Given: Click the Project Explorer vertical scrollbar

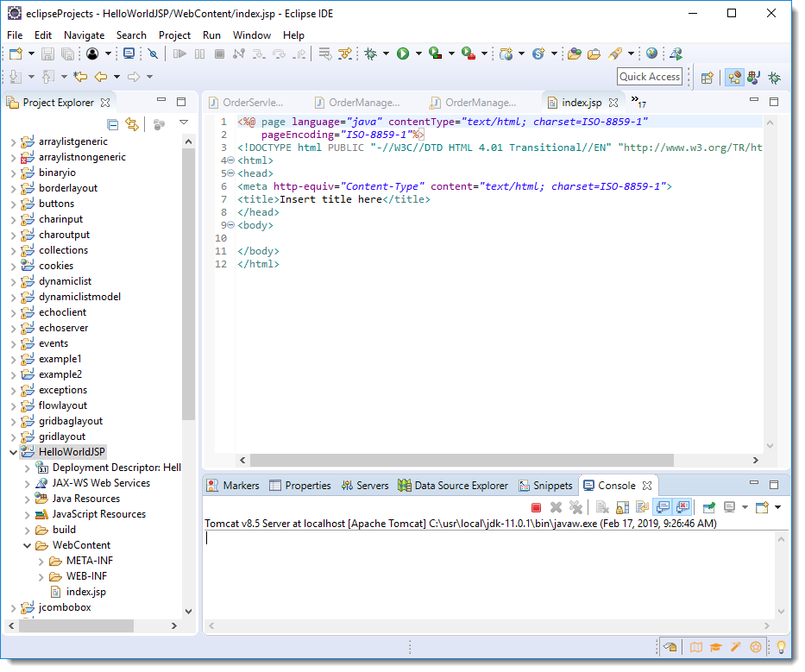Looking at the screenshot, I should pos(188,285).
